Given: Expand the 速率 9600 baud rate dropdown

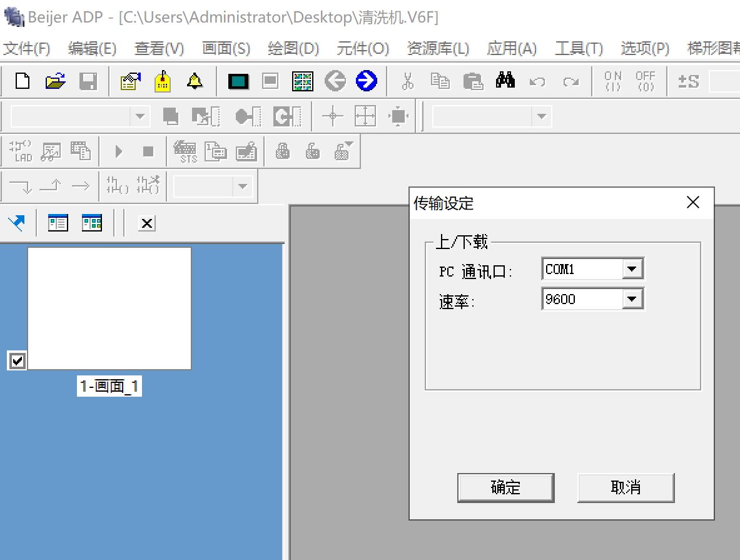Looking at the screenshot, I should pyautogui.click(x=632, y=300).
